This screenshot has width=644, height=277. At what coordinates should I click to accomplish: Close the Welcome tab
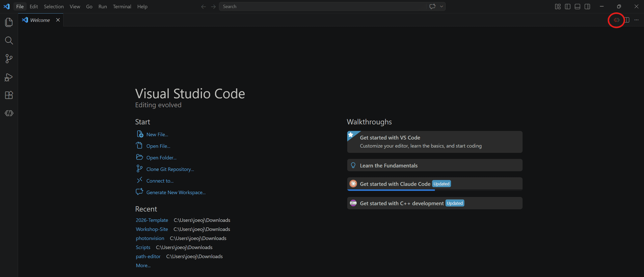click(58, 20)
